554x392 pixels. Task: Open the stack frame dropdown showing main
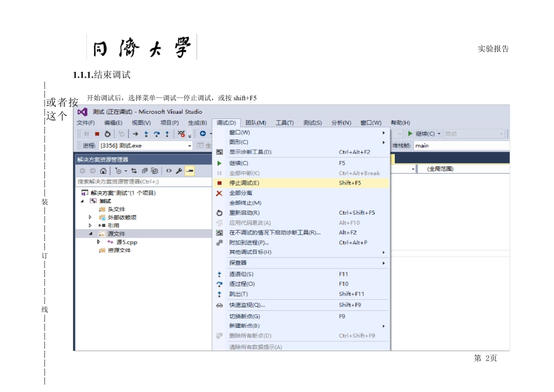461,146
